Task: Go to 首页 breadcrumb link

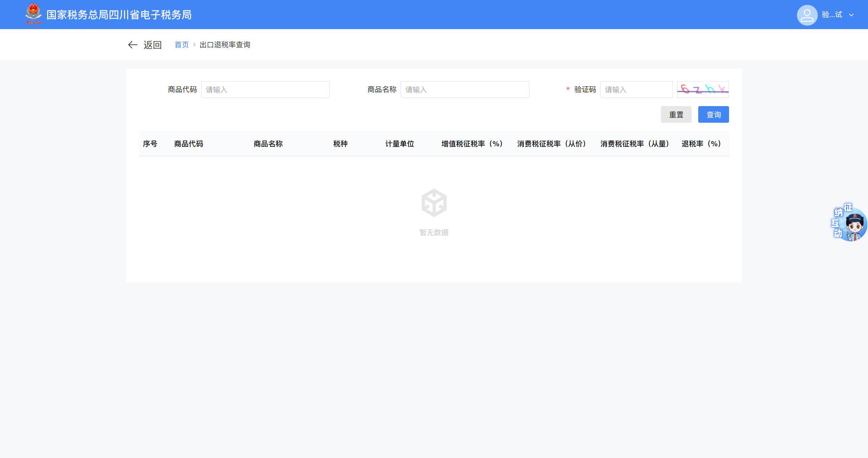Action: point(182,45)
